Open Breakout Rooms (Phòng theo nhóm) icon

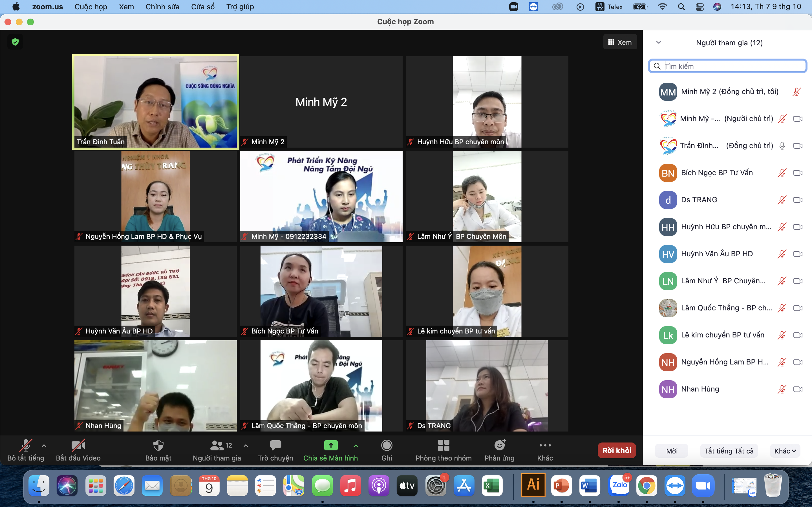click(x=443, y=446)
